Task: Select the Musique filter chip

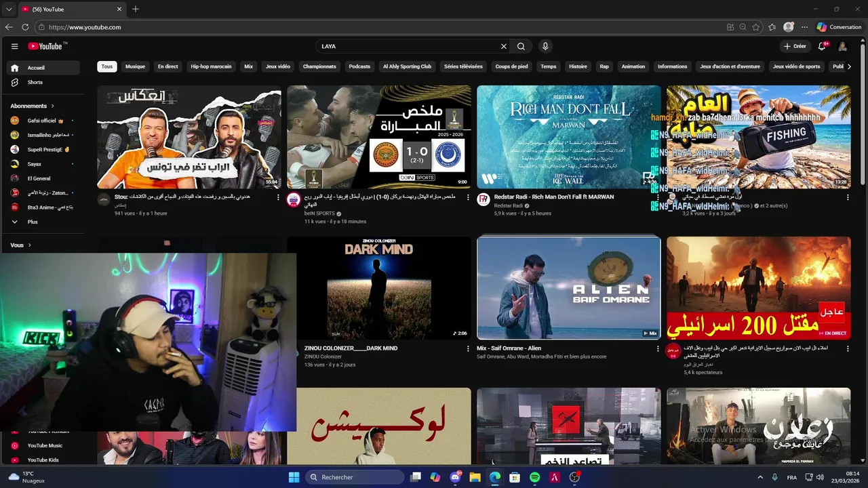Action: click(135, 66)
